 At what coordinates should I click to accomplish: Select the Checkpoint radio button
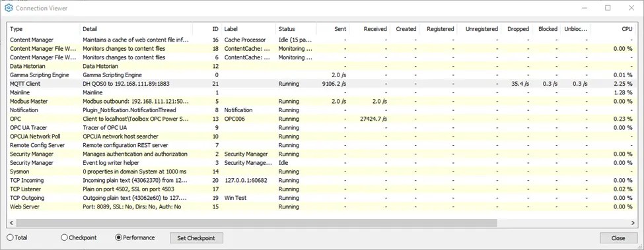(x=79, y=237)
